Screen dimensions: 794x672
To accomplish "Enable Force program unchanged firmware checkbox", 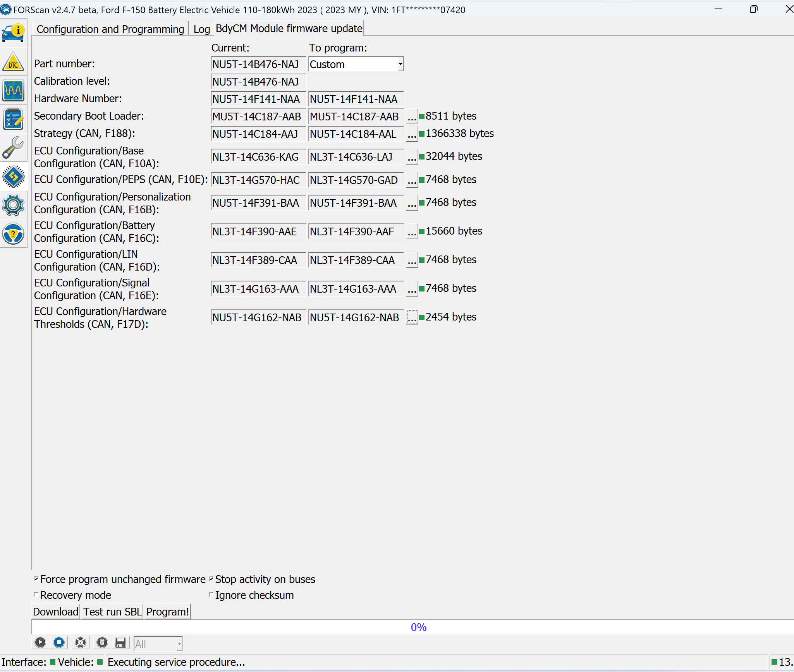I will (36, 579).
